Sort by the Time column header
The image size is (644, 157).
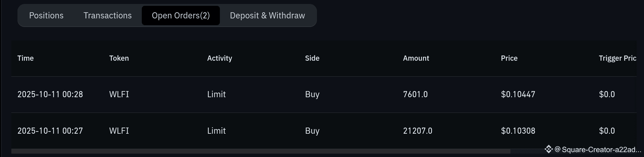pos(25,58)
